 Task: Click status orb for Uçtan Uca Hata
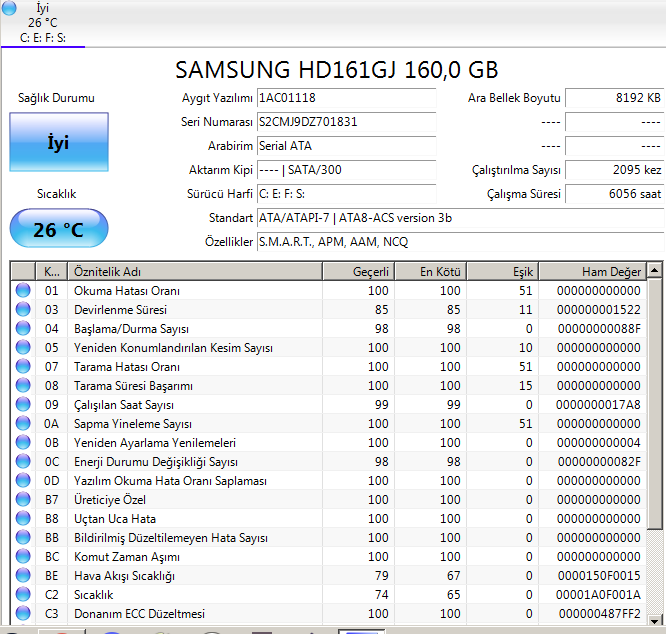[23, 518]
